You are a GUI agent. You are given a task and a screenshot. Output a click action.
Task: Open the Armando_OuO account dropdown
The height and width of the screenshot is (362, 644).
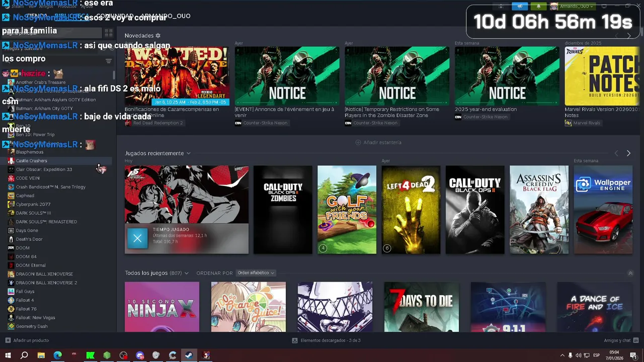pyautogui.click(x=572, y=6)
